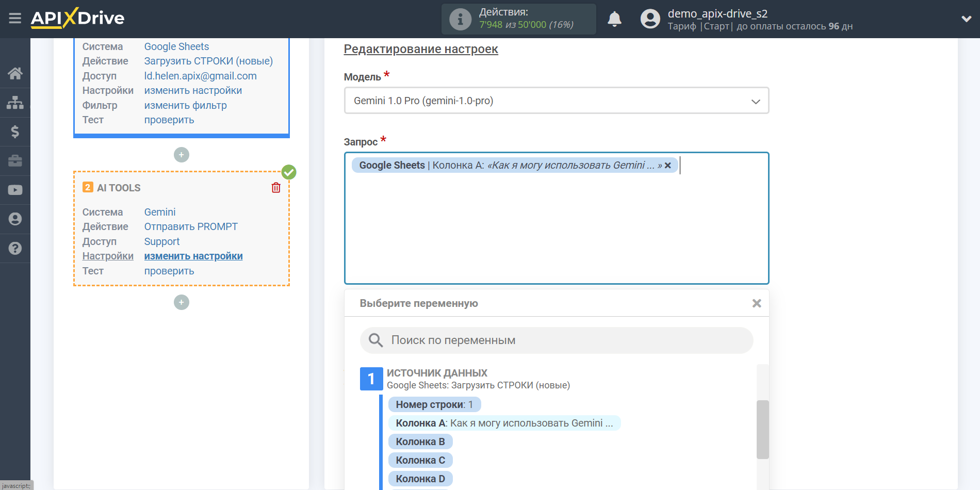
Task: Click изменить настройки for Gemini
Action: click(193, 256)
